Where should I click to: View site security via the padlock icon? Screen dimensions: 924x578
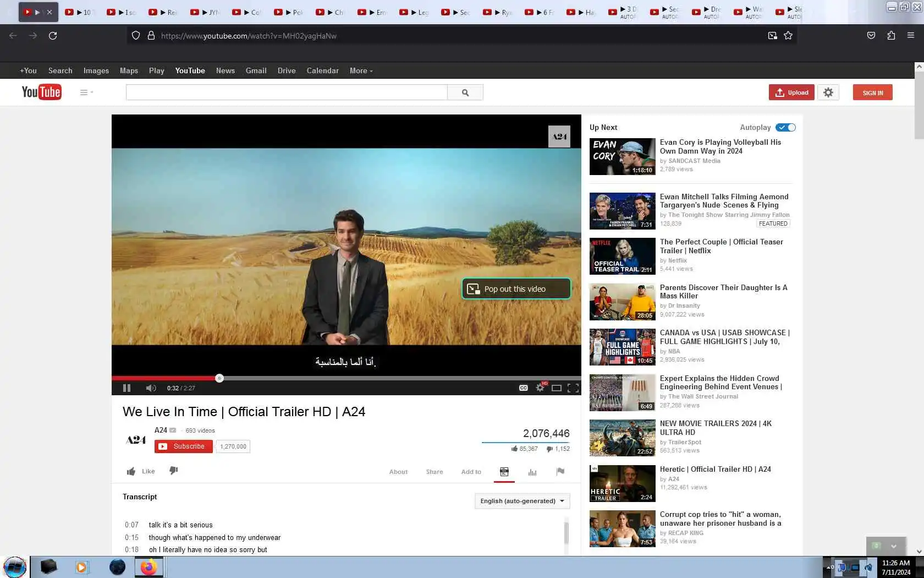click(151, 36)
